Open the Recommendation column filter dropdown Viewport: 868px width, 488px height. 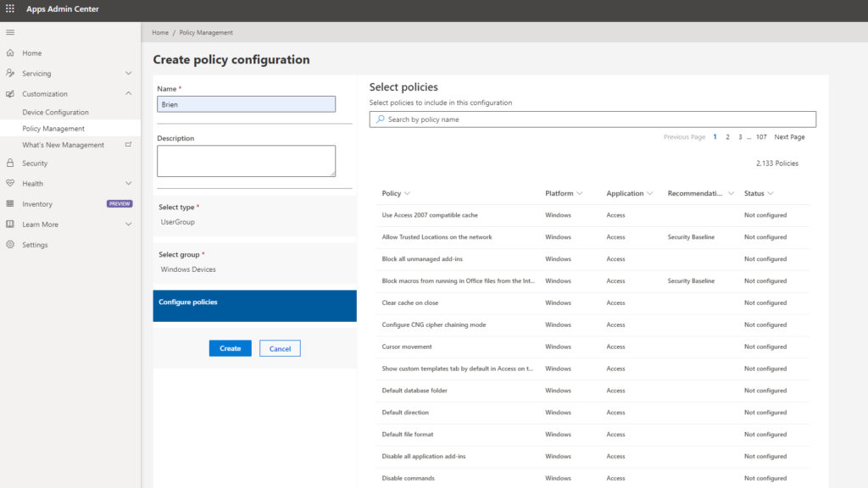coord(731,193)
